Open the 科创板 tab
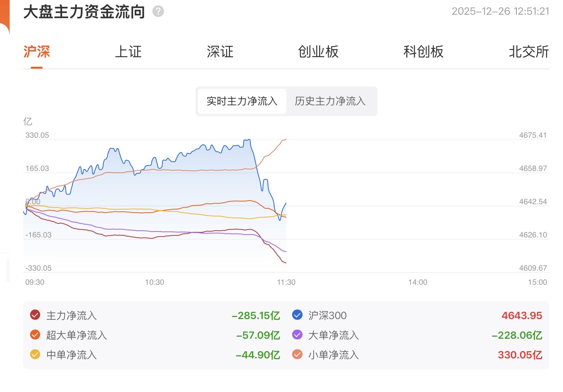 coord(423,52)
